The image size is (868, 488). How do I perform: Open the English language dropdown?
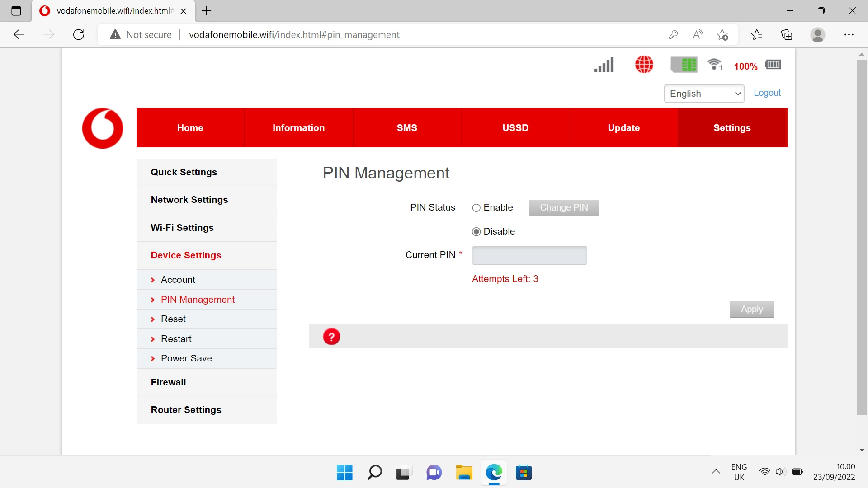coord(704,94)
